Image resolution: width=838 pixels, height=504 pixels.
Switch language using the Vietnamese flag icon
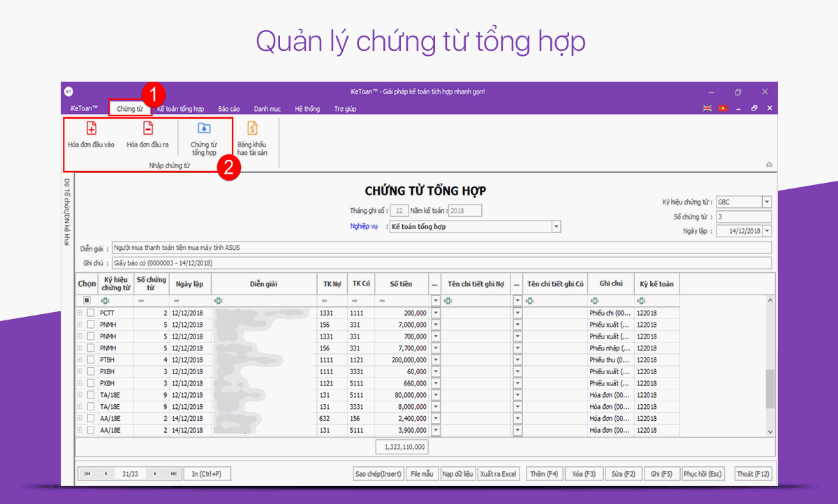[722, 108]
